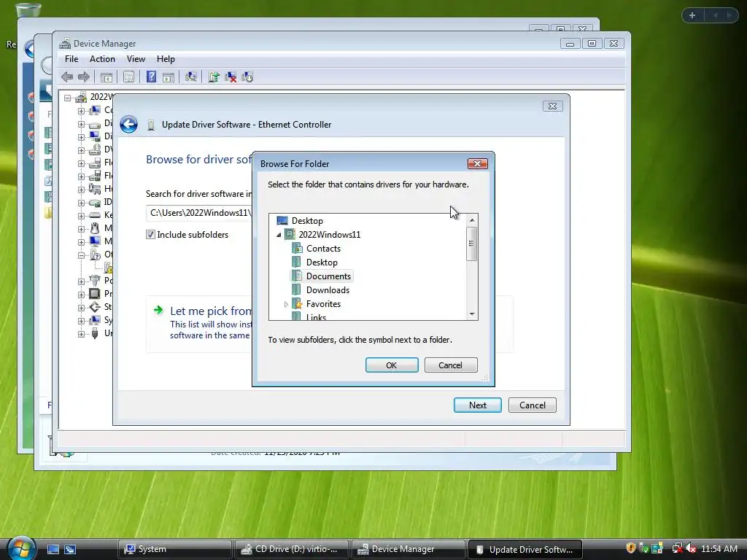
Task: Click the security shield tray icon
Action: [631, 548]
